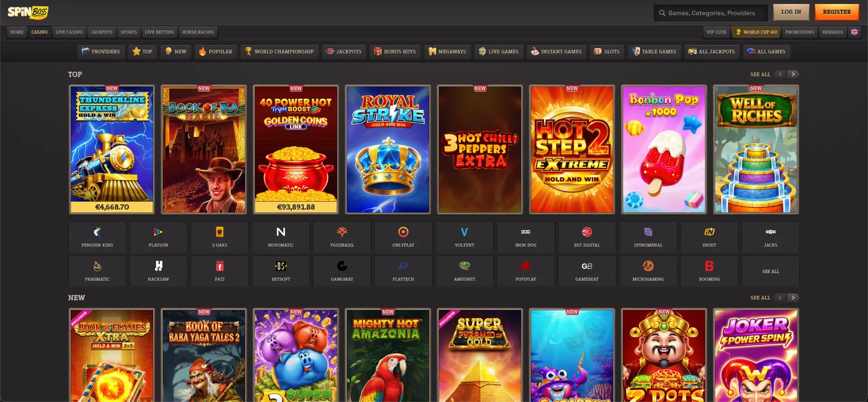Choose the Novomatic provider
Viewport: 868px width, 402px height.
pyautogui.click(x=281, y=237)
